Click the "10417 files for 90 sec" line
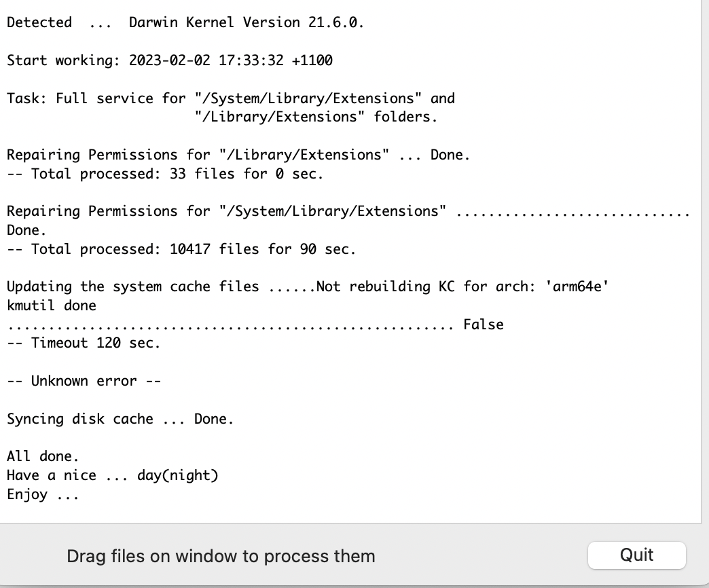Viewport: 709px width, 588px height. 181,249
